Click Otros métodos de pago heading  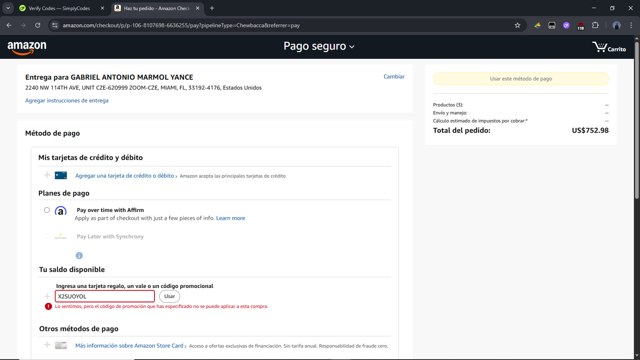point(79,329)
